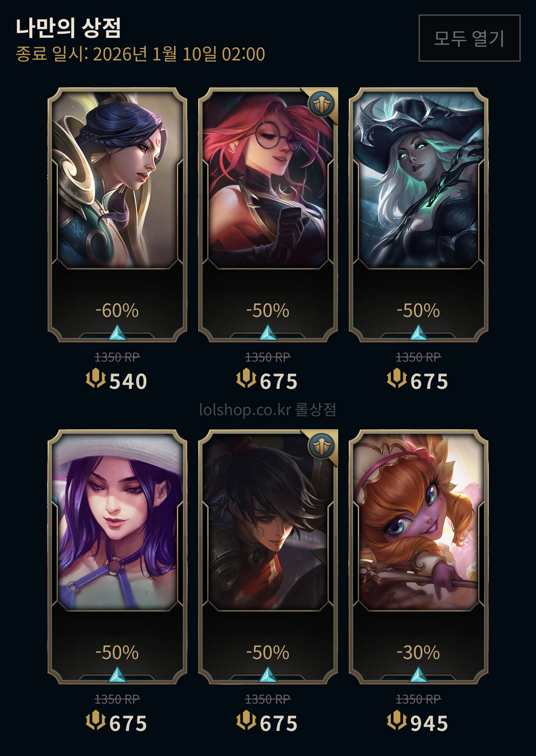Screen dimensions: 536x756
Task: Click the 945 discounted price
Action: click(x=429, y=723)
